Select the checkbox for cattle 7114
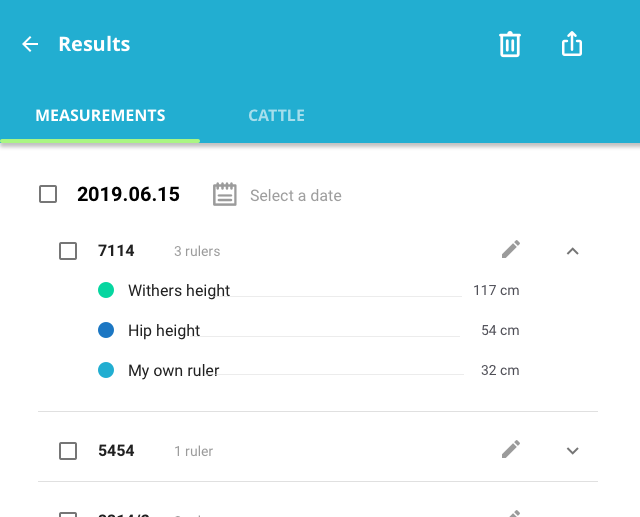Screen dimensions: 640x517 (68, 251)
